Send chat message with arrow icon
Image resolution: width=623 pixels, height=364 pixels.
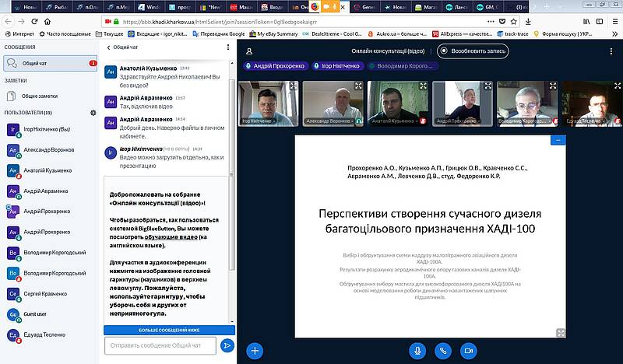227,345
